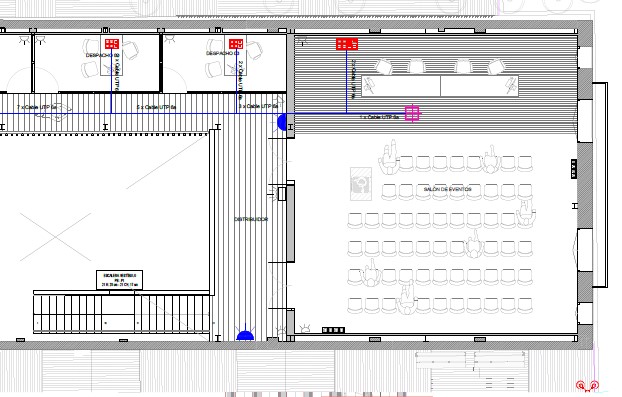This screenshot has height=397, width=622.
Task: Select the gray square symbol left of the seating
Action: tap(361, 184)
